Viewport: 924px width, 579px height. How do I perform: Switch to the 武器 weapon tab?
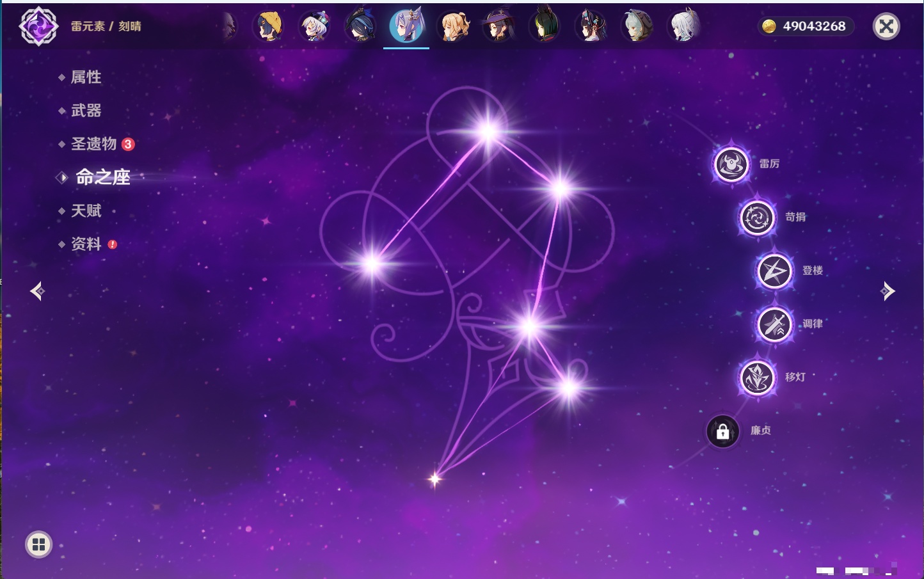point(86,111)
